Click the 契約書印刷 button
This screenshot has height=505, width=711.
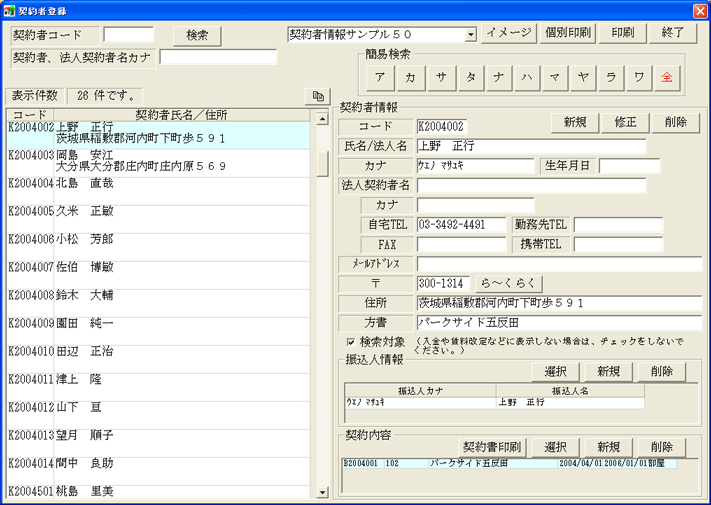(x=491, y=447)
